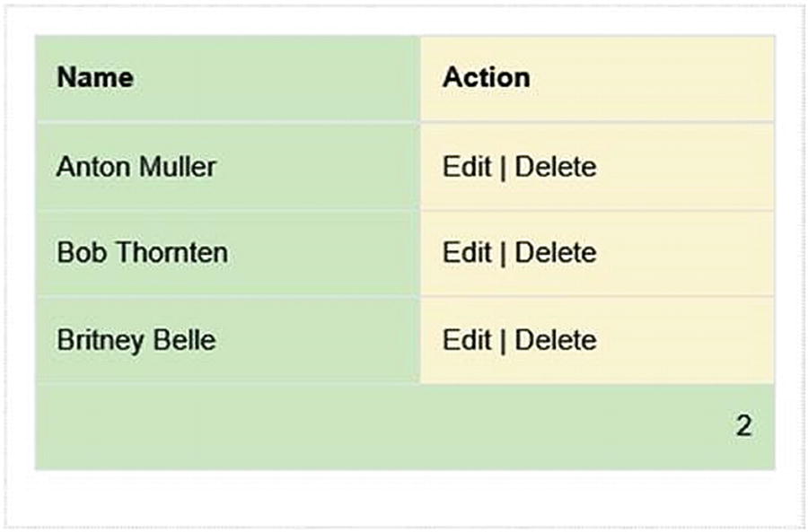Open Edit for Bob Thornten

click(x=466, y=253)
